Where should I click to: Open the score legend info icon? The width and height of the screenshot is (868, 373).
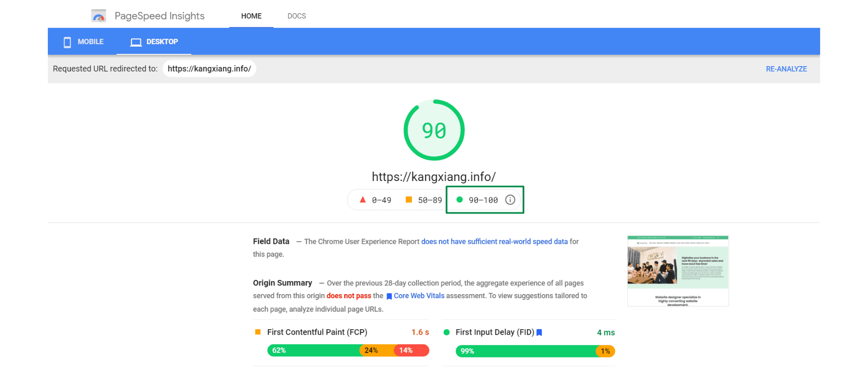coord(510,200)
